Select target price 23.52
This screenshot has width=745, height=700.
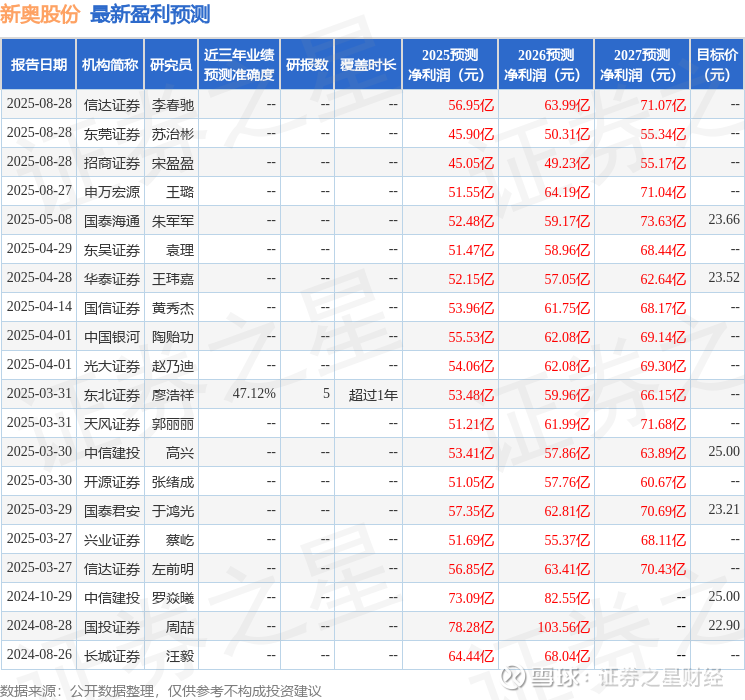(x=724, y=278)
